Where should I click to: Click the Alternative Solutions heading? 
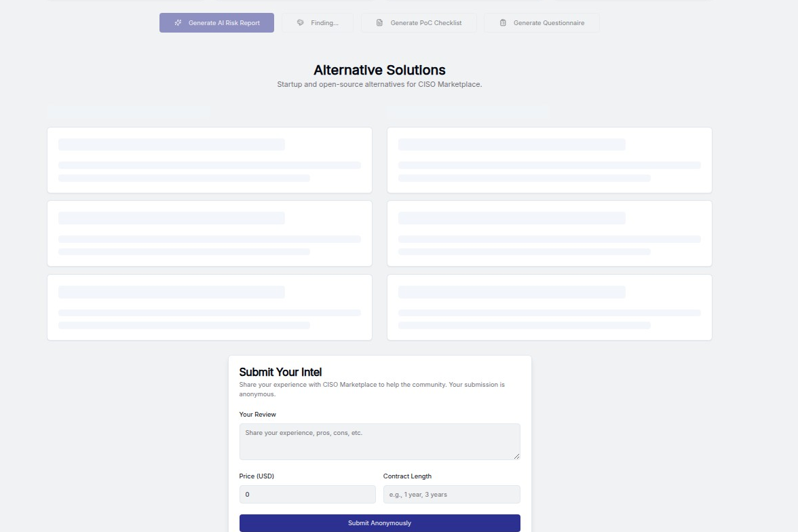tap(379, 70)
